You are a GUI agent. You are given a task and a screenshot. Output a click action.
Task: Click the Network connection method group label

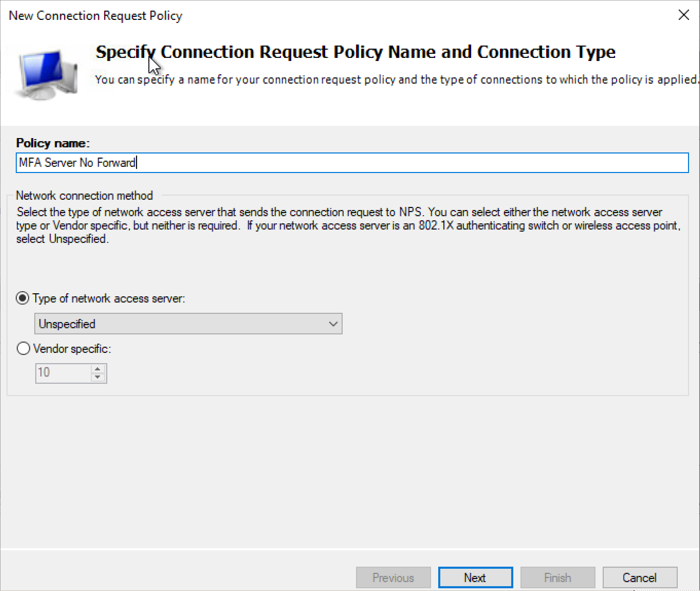(84, 196)
